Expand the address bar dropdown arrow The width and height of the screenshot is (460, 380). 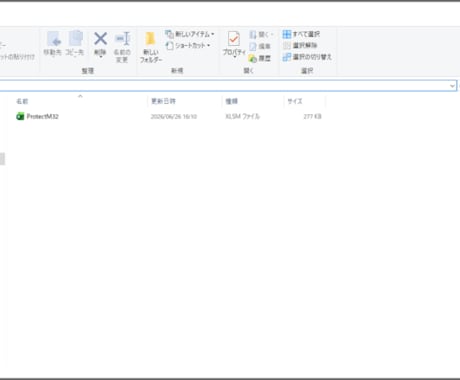tap(452, 86)
